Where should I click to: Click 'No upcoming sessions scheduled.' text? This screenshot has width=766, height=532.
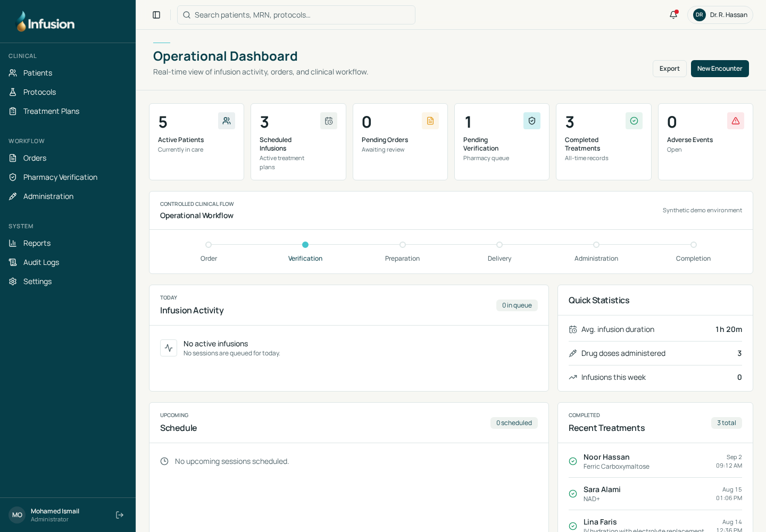tap(232, 461)
